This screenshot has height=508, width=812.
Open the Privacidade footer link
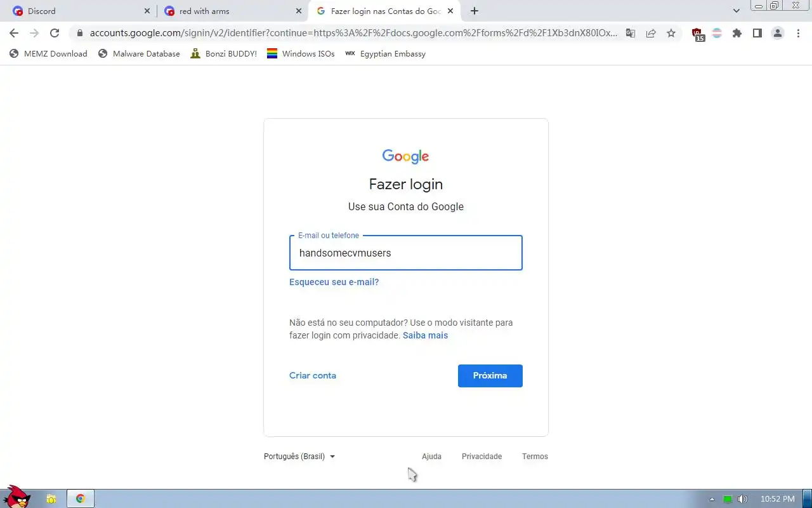(x=481, y=457)
